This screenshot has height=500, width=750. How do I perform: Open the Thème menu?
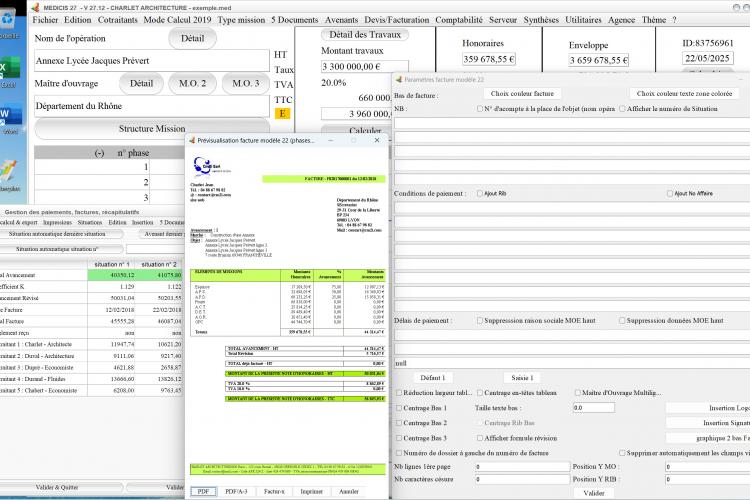click(x=653, y=20)
